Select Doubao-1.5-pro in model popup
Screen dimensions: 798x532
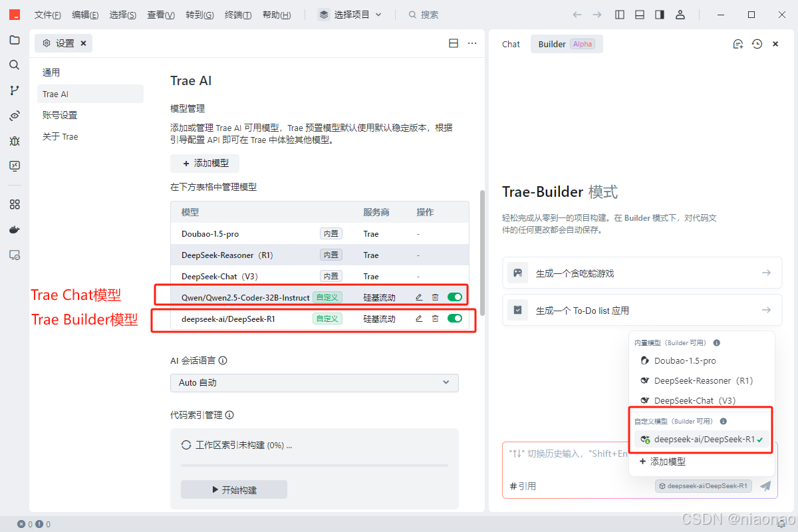[702, 360]
